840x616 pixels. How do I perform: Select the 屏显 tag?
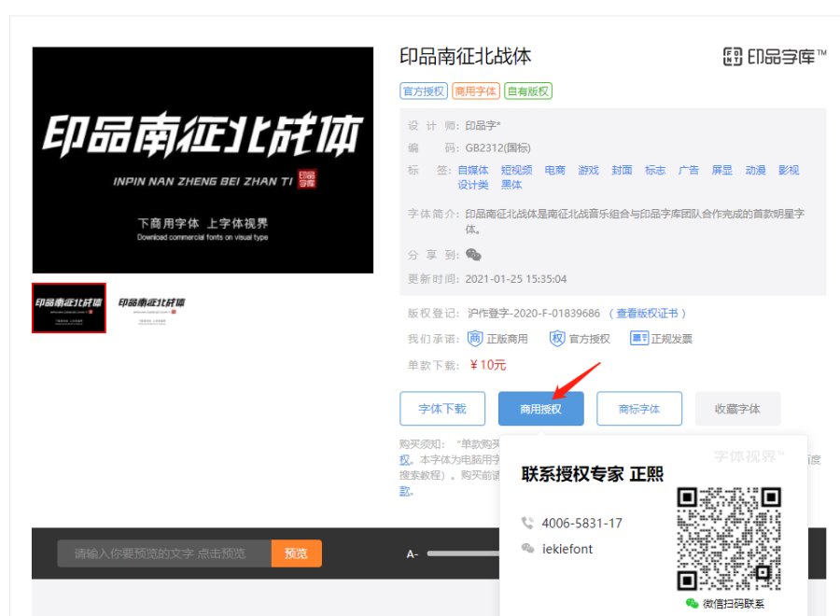pos(721,171)
